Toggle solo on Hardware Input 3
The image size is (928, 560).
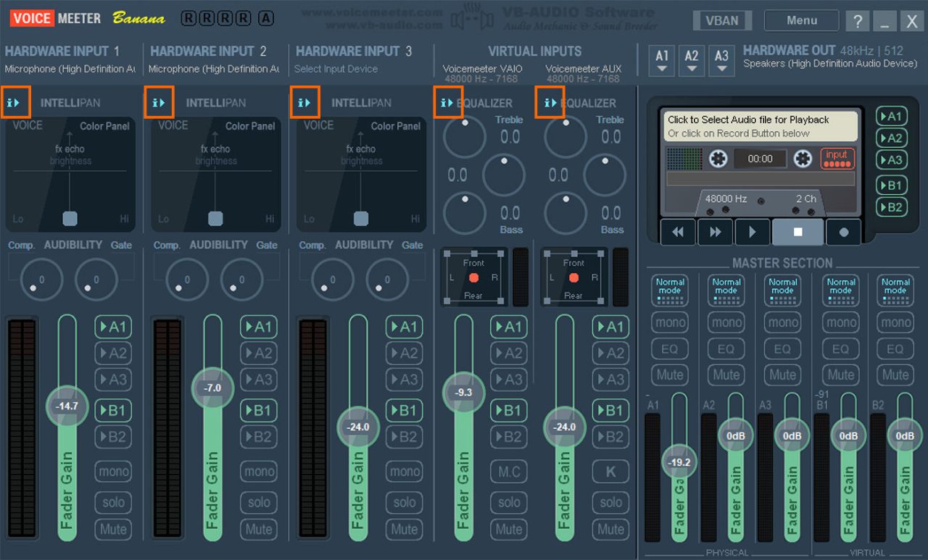[404, 503]
